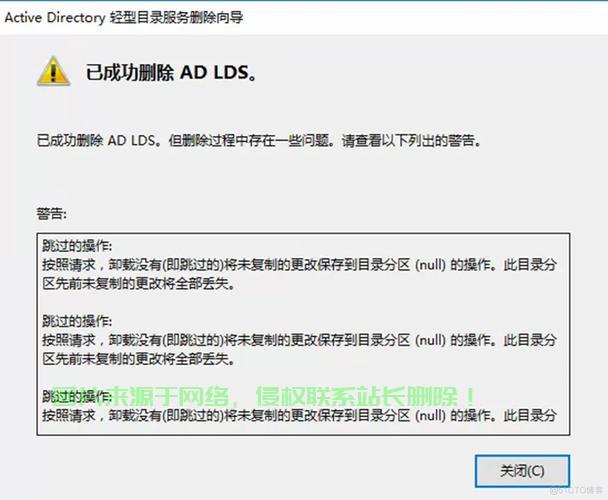Click the yellow warning triangle icon
The image size is (608, 500).
coord(54,72)
